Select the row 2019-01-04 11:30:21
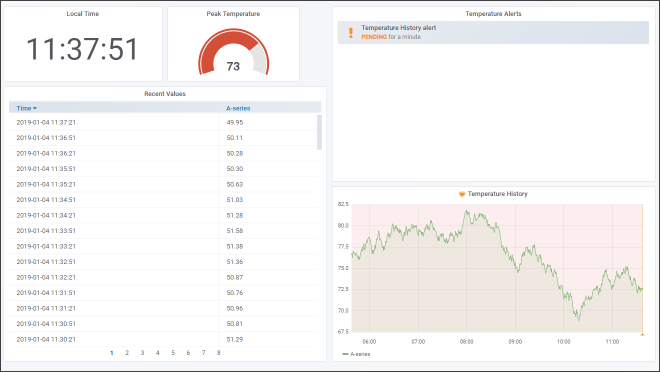660x372 pixels. pyautogui.click(x=163, y=340)
